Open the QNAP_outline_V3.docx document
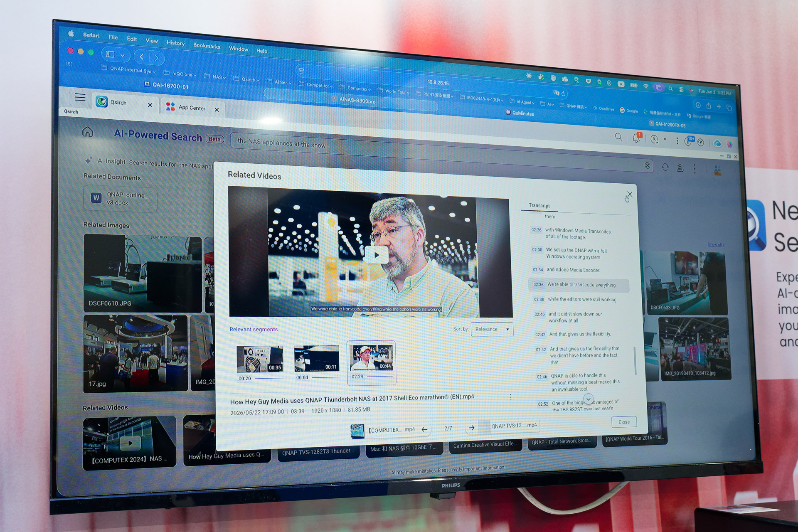798x532 pixels. coord(121,198)
